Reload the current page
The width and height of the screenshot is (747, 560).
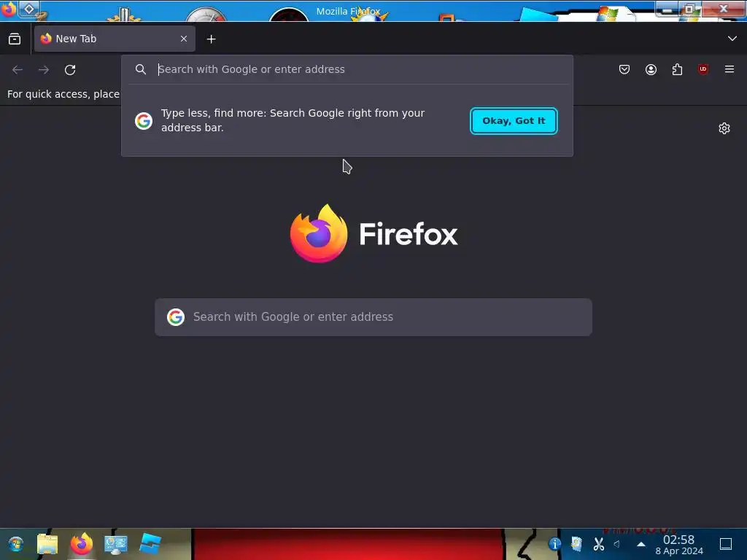tap(70, 69)
